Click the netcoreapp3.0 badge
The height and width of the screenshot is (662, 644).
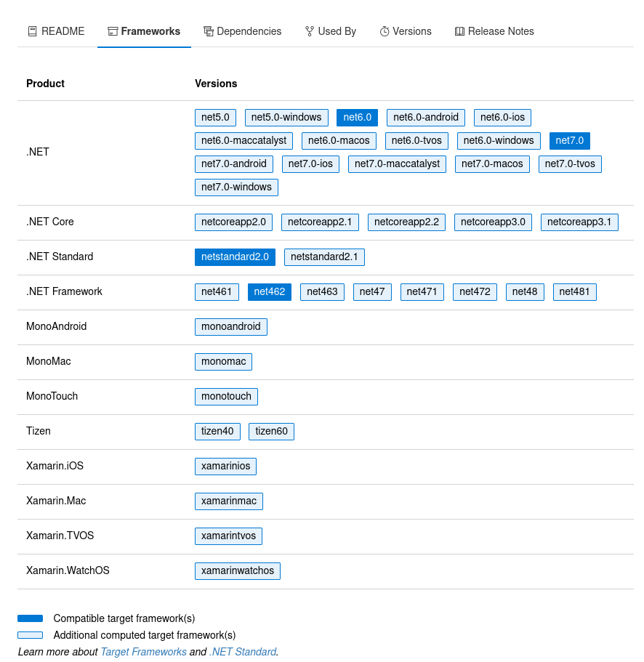pos(493,222)
